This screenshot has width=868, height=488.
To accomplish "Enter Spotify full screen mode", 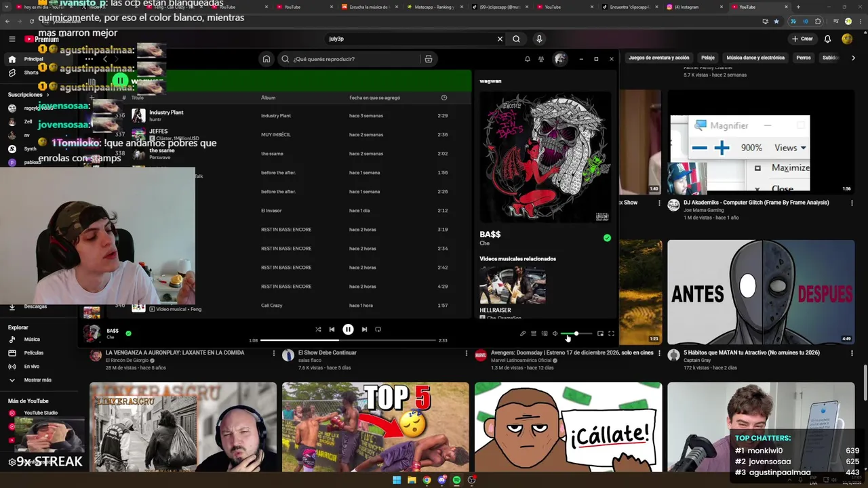I will pyautogui.click(x=611, y=333).
